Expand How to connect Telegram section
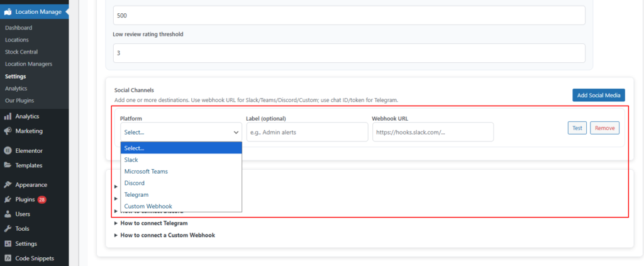Screen dimensions: 644x266 (153, 223)
